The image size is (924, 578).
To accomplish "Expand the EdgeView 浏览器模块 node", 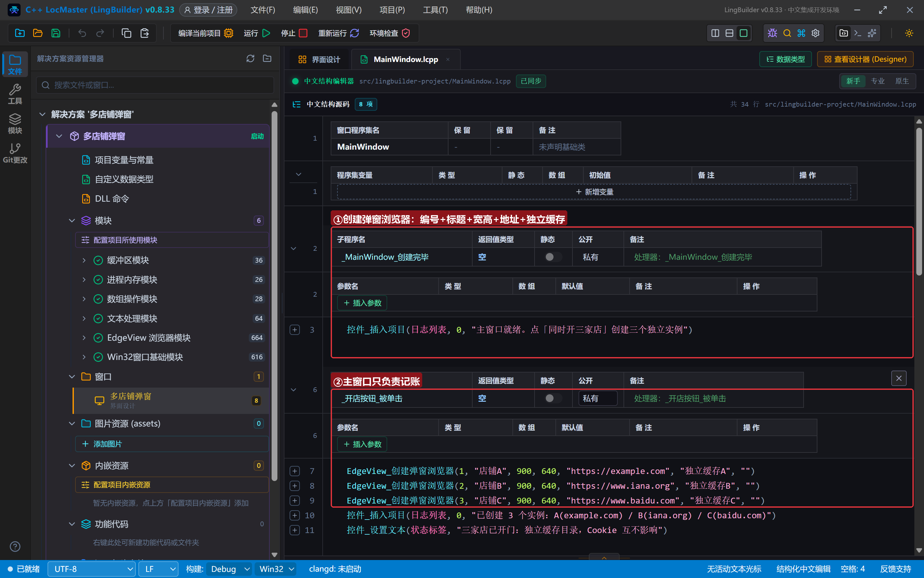I will coord(84,337).
